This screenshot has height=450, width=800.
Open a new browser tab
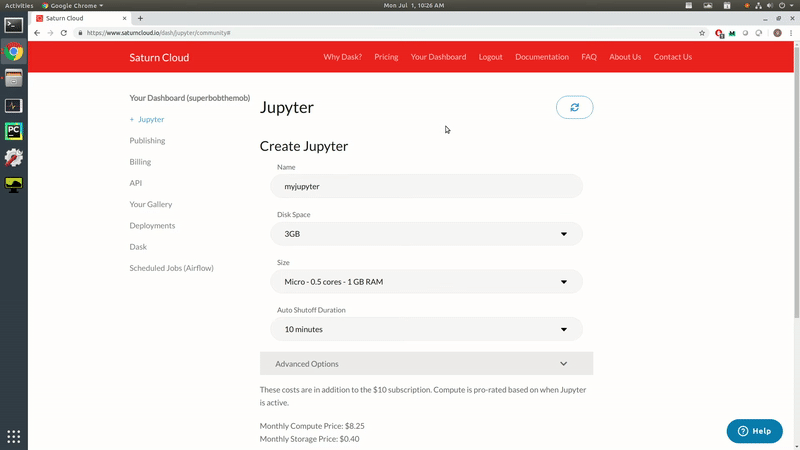[x=140, y=18]
